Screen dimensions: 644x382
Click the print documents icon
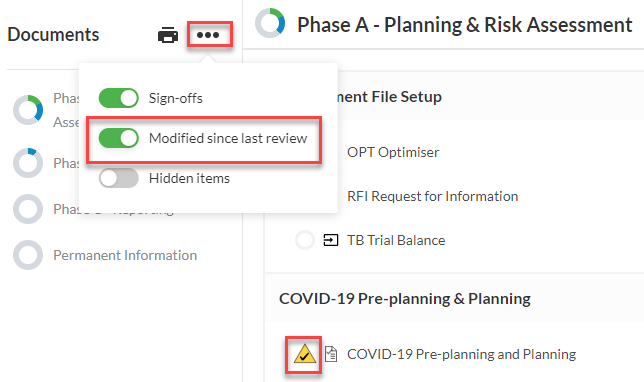point(168,35)
